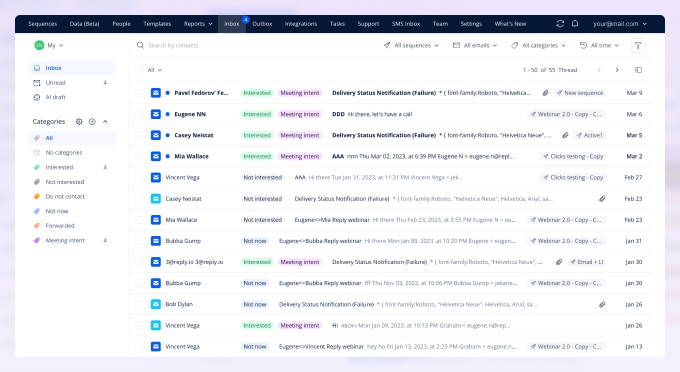680x372 pixels.
Task: Click attachment icon on 3@reply.io row
Action: pos(559,262)
